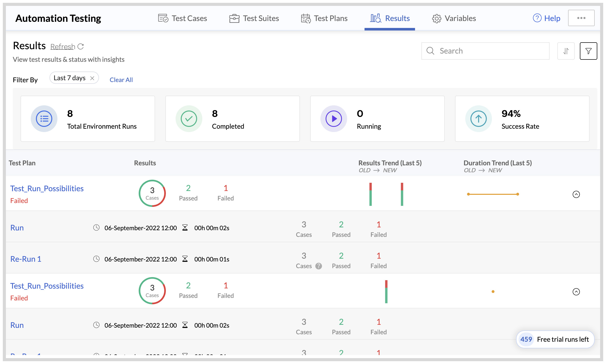Collapse the second Test_Run_Possibilities row

(576, 292)
